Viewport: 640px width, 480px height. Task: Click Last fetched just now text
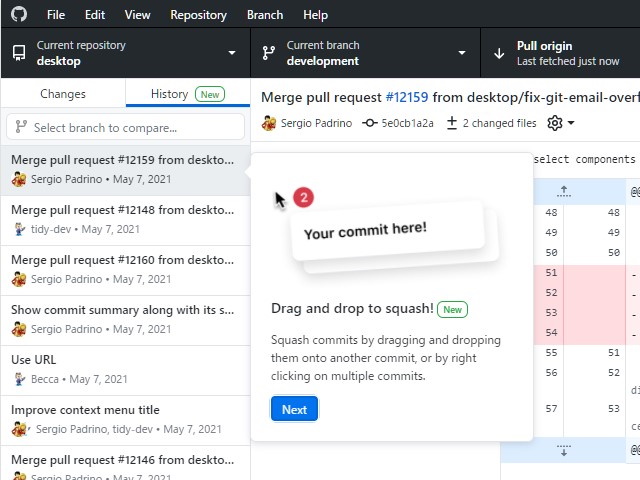click(568, 61)
